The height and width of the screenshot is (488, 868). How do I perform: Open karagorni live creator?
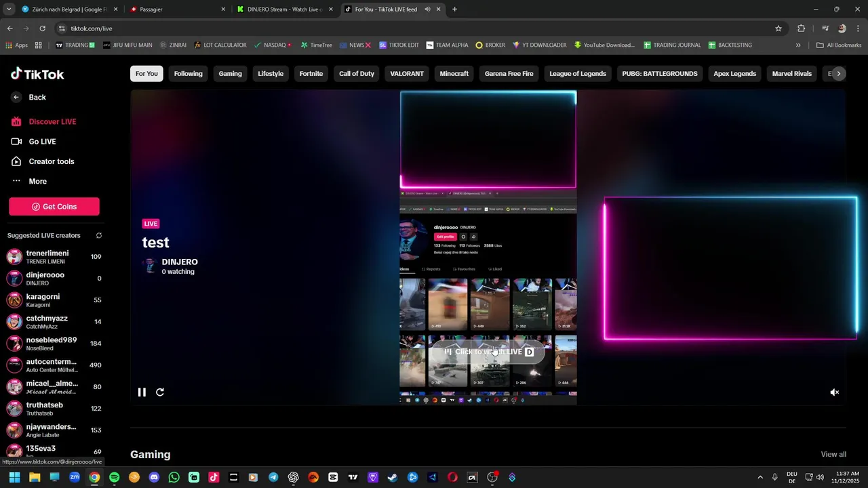(54, 300)
